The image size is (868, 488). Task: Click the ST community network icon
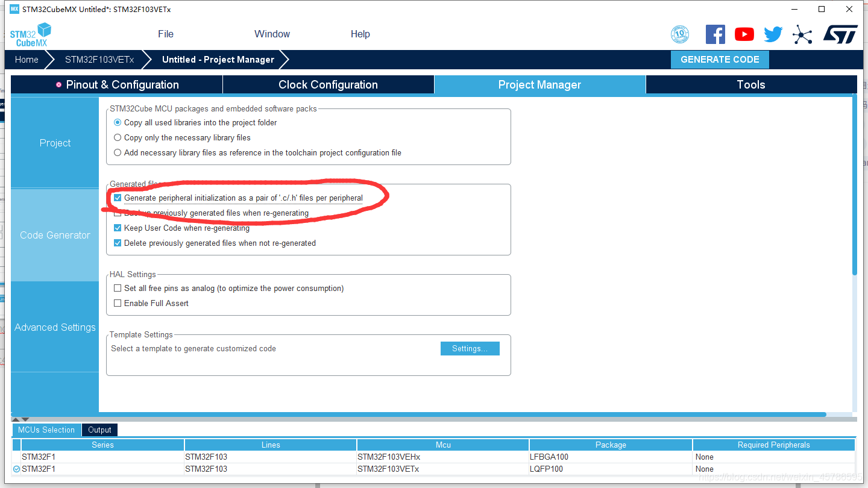pos(802,34)
